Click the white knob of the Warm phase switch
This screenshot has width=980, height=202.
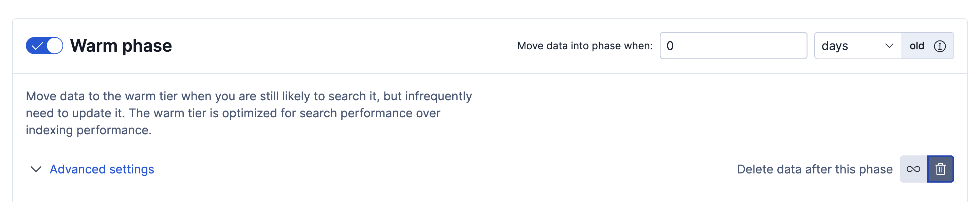click(55, 46)
